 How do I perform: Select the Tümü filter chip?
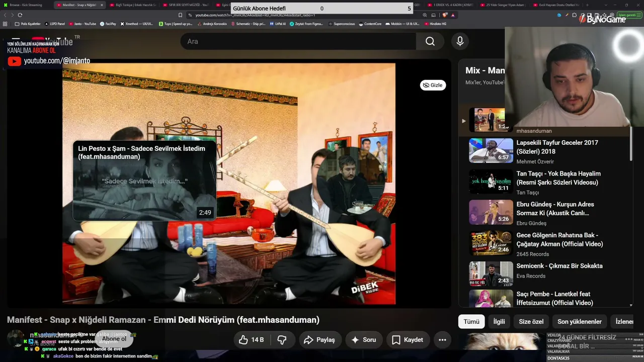pyautogui.click(x=471, y=322)
